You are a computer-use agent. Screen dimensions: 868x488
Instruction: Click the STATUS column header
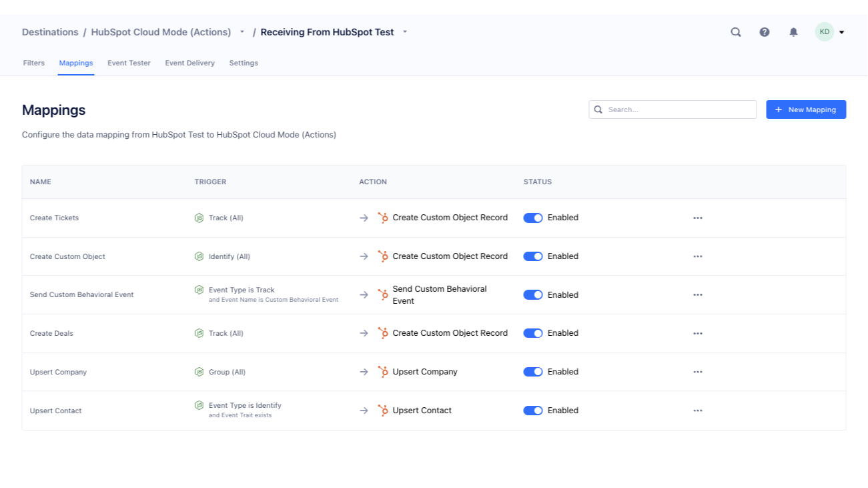pyautogui.click(x=538, y=182)
